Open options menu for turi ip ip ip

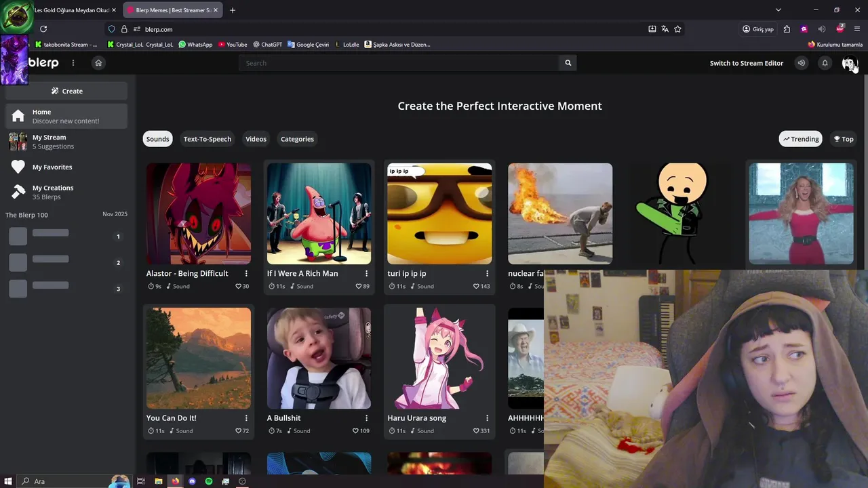point(487,274)
